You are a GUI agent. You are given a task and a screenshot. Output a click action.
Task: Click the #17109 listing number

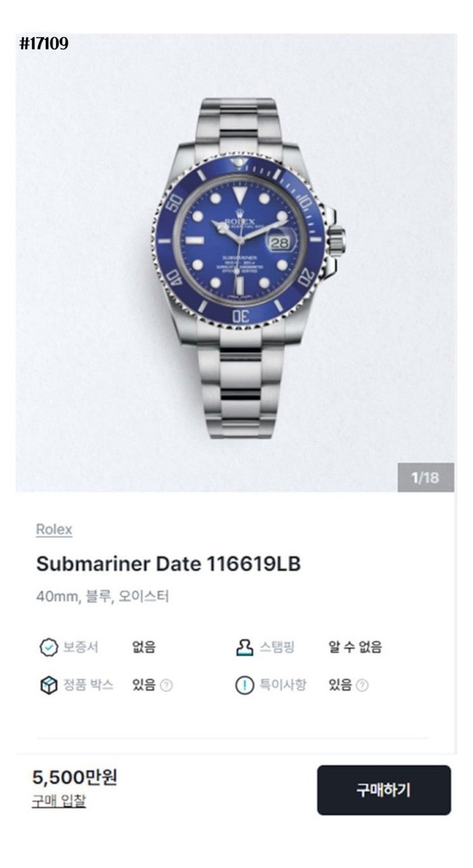(x=44, y=45)
